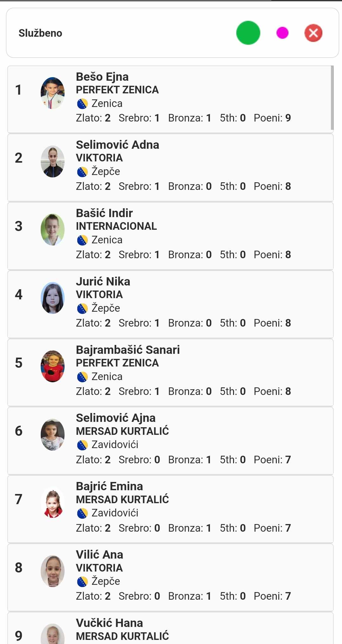Select the Jurić Nika ranking entry name
Screen dimensions: 342x644
click(x=103, y=282)
